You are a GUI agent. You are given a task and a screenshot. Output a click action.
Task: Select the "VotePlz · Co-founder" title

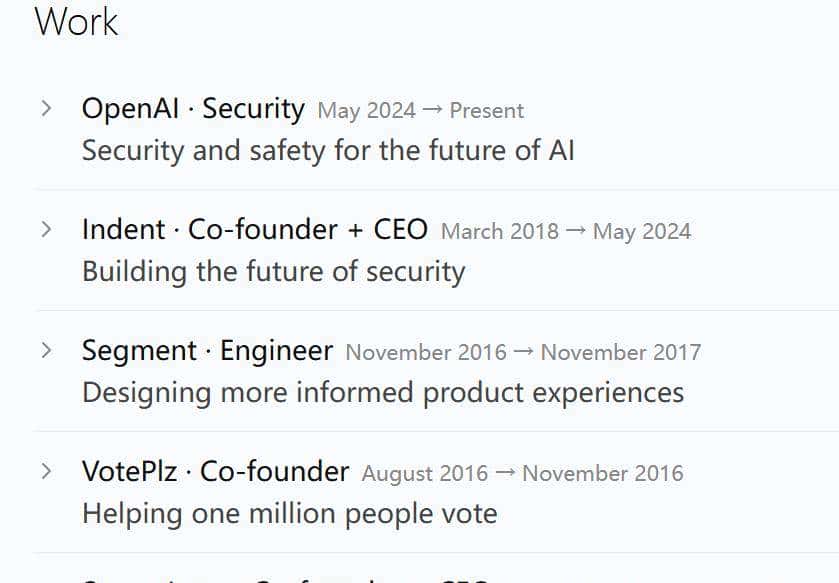pos(215,471)
